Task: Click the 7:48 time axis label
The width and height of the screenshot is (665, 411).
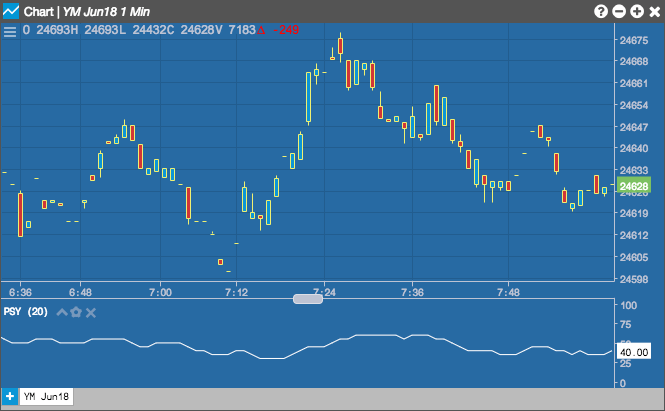Action: tap(508, 292)
